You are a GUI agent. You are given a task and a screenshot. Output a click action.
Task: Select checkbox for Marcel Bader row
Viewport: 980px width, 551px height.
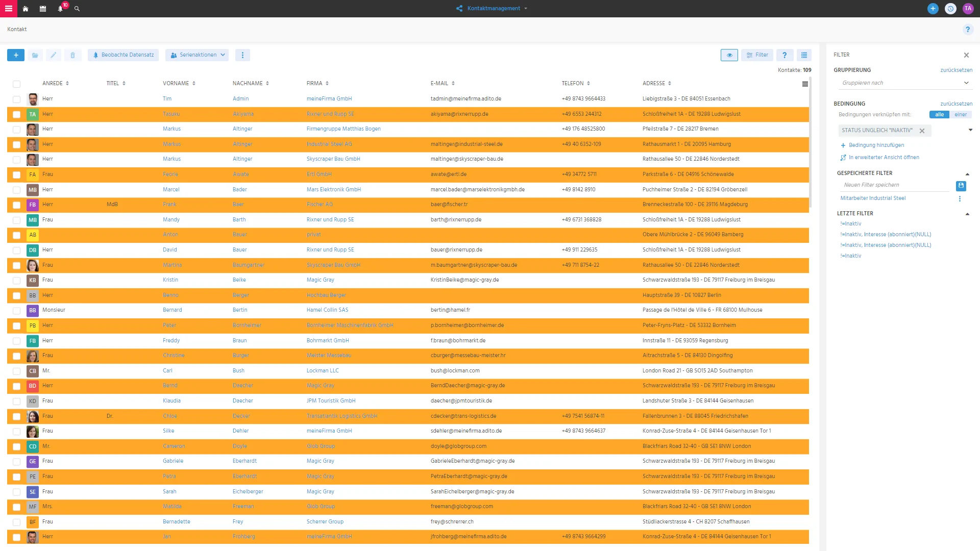click(16, 190)
